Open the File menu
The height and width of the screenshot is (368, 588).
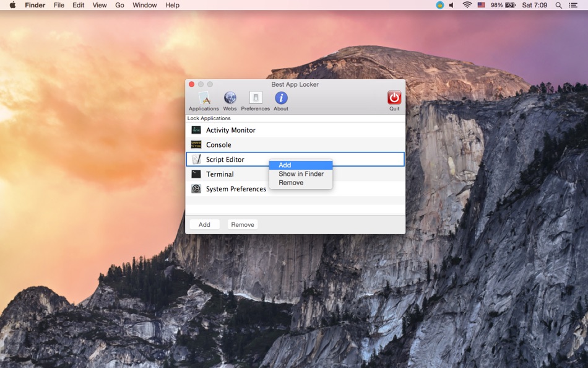click(59, 5)
